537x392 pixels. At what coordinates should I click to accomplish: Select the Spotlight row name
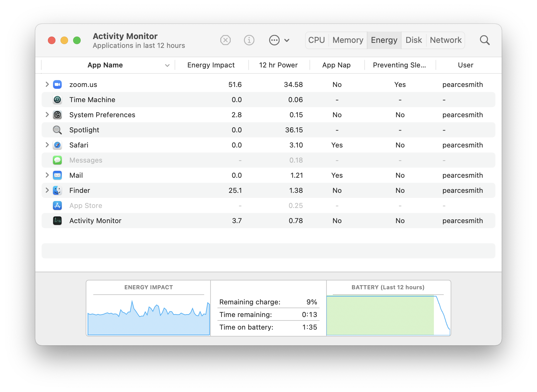coord(84,130)
